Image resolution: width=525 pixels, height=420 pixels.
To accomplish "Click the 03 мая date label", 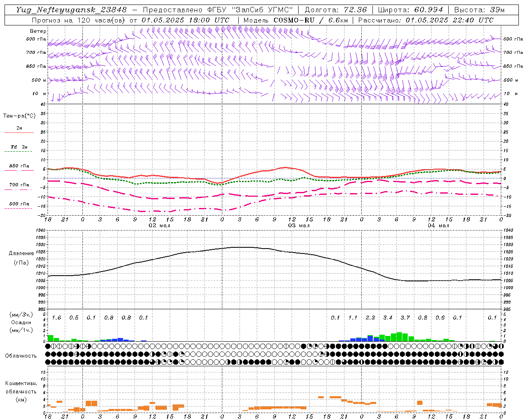I will (299, 226).
